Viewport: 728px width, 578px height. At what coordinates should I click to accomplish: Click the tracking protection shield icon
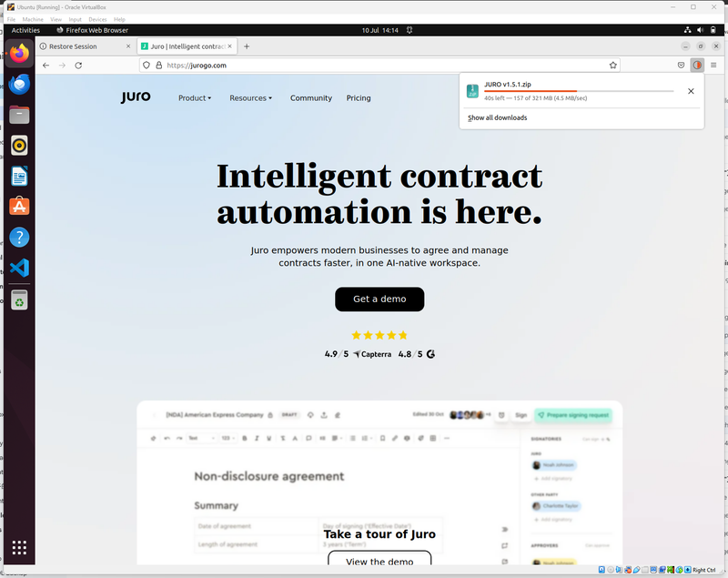(x=147, y=66)
